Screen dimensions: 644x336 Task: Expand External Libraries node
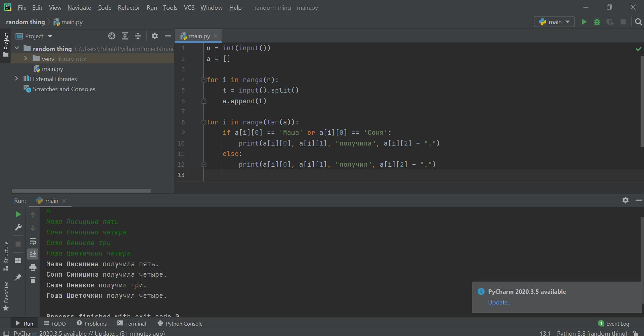(16, 79)
